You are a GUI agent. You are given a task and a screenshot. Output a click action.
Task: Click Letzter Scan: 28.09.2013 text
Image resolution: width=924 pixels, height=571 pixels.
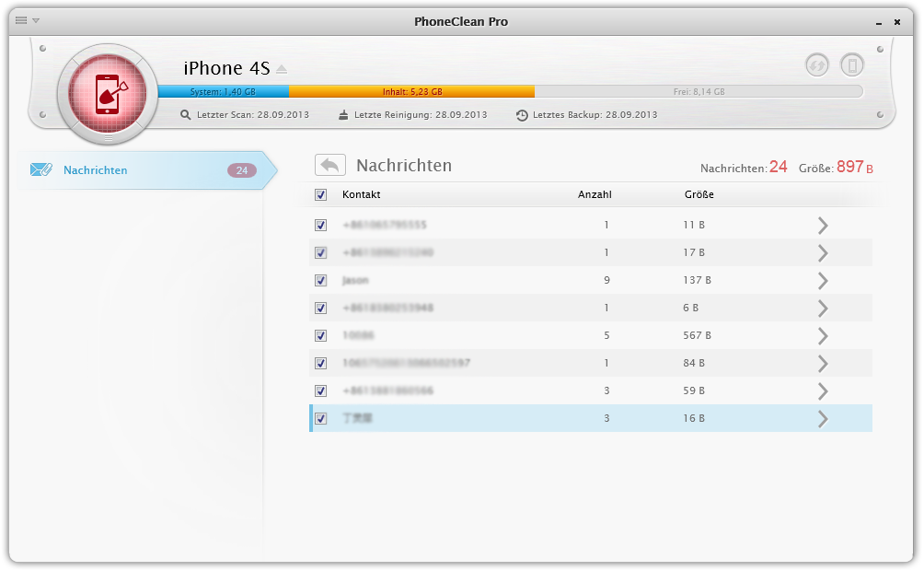[253, 115]
